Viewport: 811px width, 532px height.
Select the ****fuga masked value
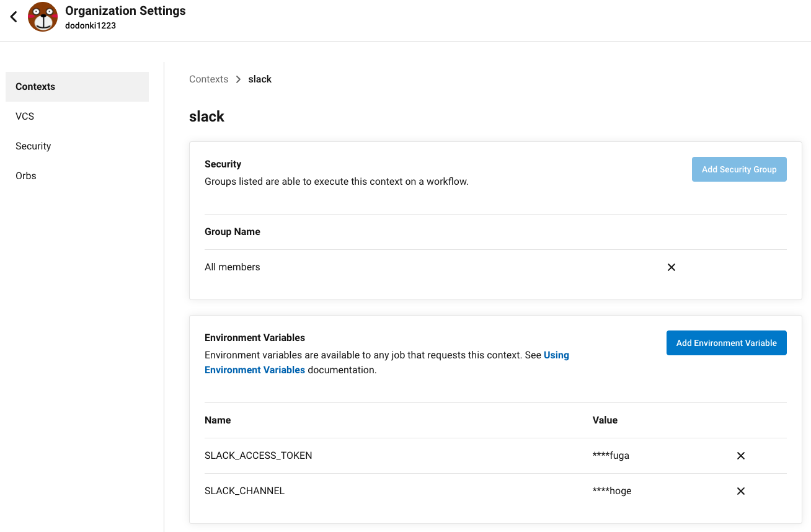click(x=611, y=456)
